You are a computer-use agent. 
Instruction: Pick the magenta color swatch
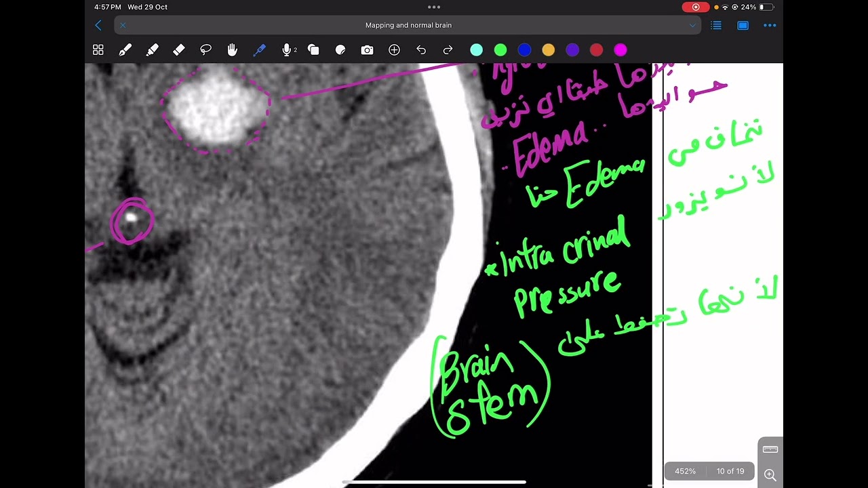point(620,49)
